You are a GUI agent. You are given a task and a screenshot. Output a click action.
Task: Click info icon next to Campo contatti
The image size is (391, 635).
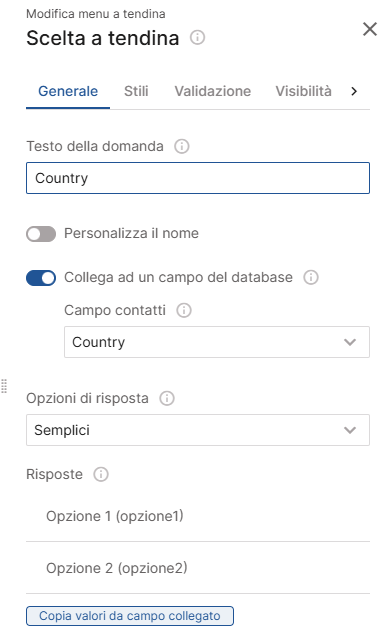[x=184, y=311]
